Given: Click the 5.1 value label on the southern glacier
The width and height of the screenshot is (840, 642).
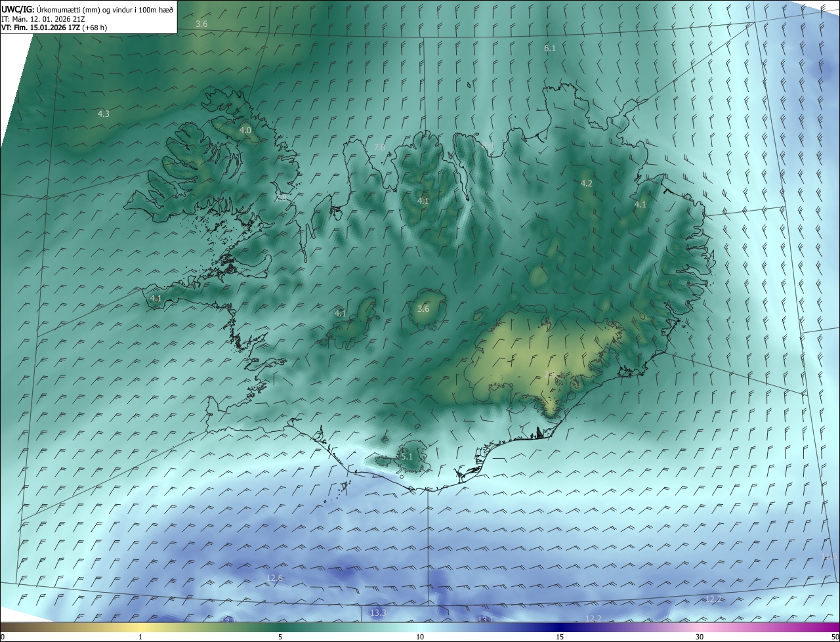Looking at the screenshot, I should [x=407, y=457].
